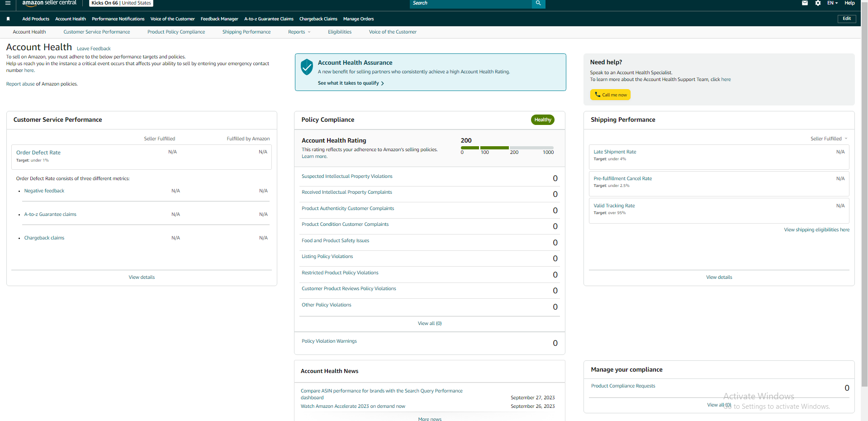The width and height of the screenshot is (868, 421).
Task: Open Listing Policy Violations
Action: (x=327, y=257)
